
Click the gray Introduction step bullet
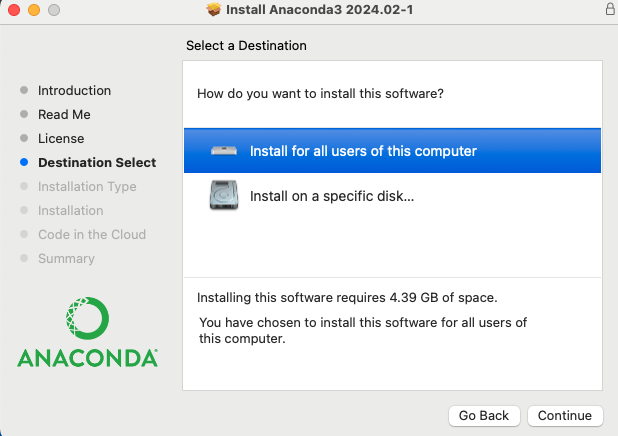point(24,90)
